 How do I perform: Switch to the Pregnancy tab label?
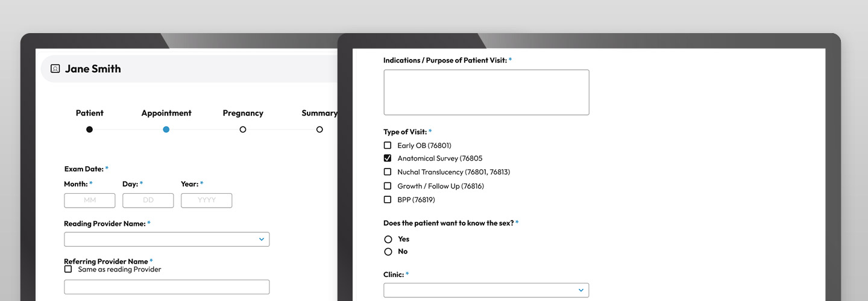pyautogui.click(x=243, y=113)
